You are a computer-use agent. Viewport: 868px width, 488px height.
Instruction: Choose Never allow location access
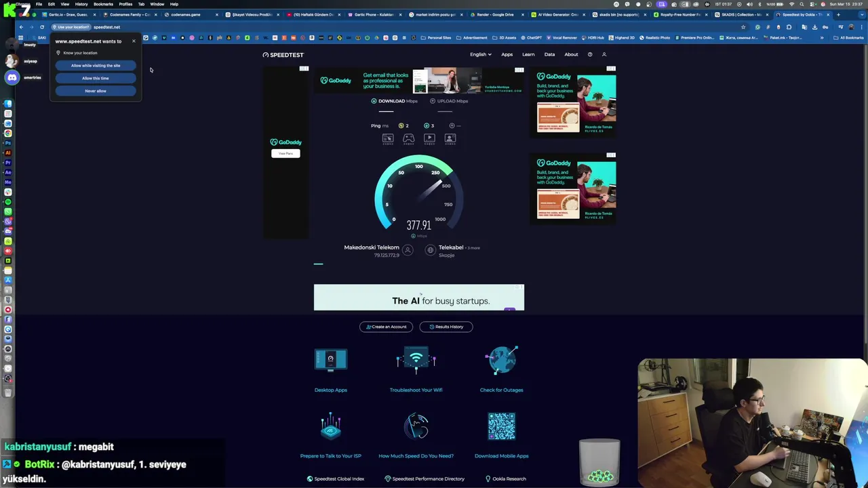96,91
